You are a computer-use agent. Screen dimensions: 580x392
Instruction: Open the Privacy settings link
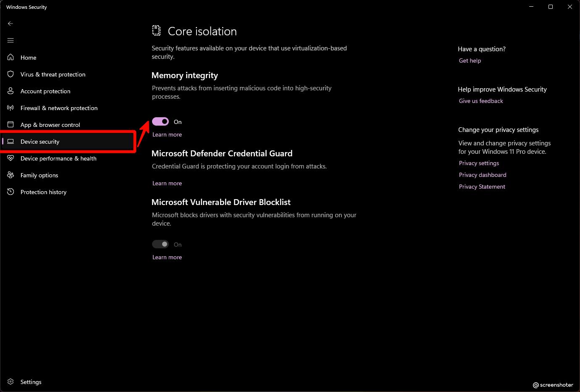[x=479, y=163]
